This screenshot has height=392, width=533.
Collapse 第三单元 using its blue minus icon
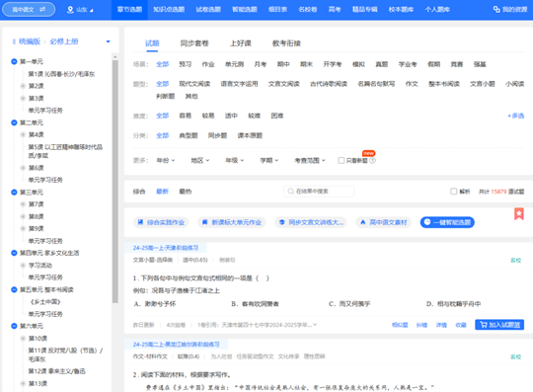pos(14,193)
